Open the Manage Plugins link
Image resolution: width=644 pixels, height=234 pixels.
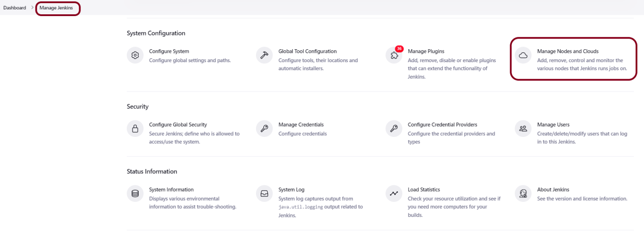[426, 51]
